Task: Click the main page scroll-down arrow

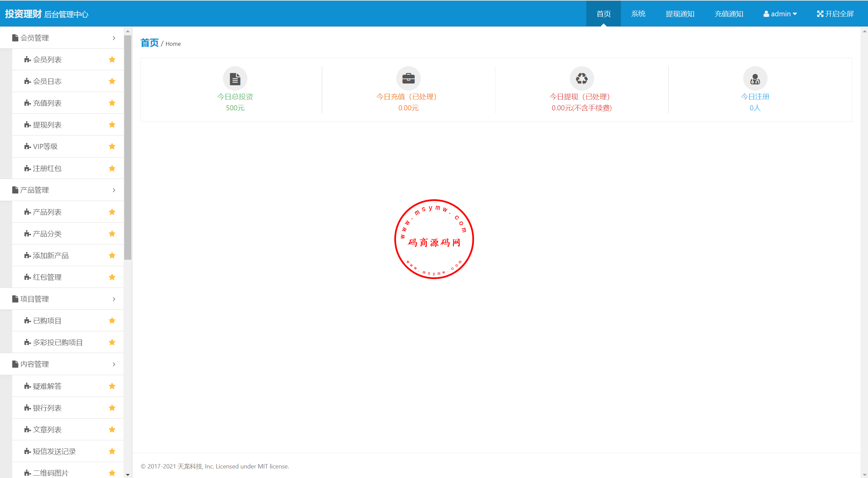Action: (x=864, y=475)
